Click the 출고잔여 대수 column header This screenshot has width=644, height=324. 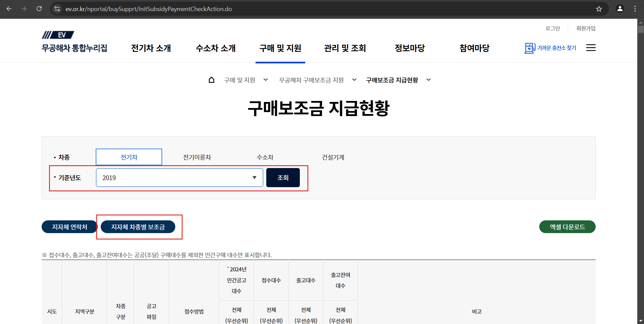pyautogui.click(x=340, y=280)
